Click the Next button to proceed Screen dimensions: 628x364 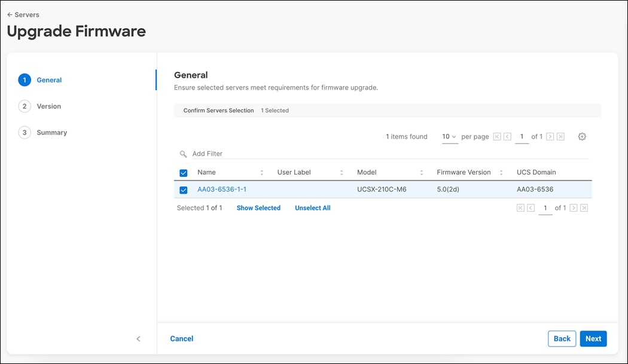(593, 338)
